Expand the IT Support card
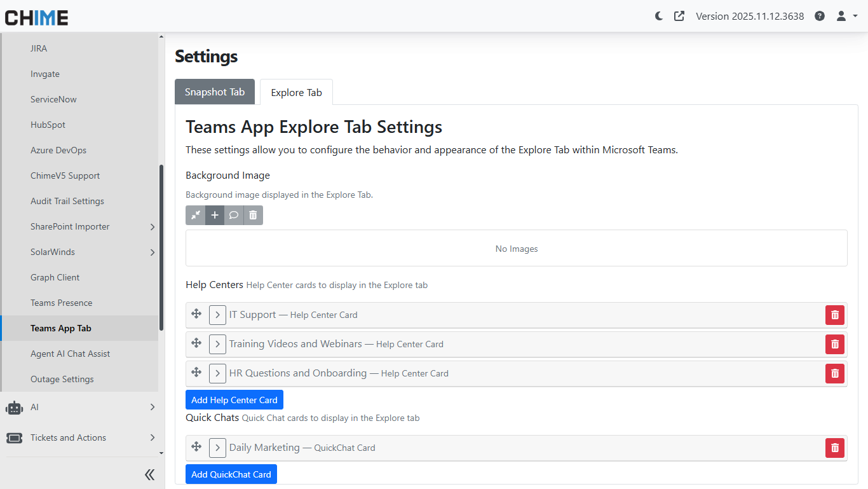This screenshot has width=868, height=489. point(217,315)
